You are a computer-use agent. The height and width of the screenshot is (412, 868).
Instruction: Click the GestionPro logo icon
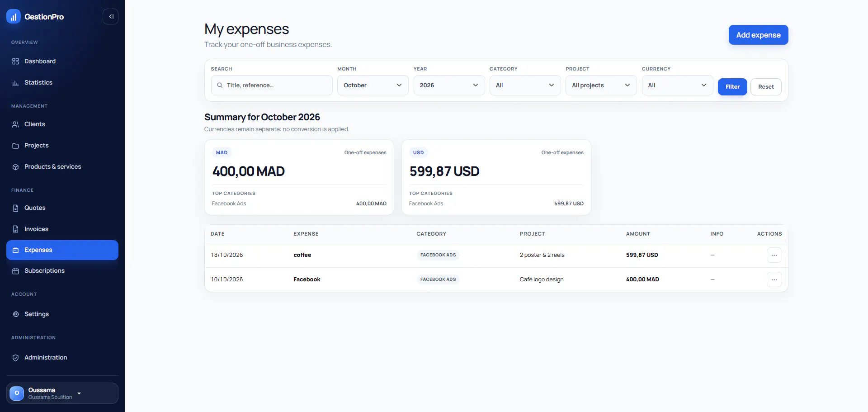point(14,17)
